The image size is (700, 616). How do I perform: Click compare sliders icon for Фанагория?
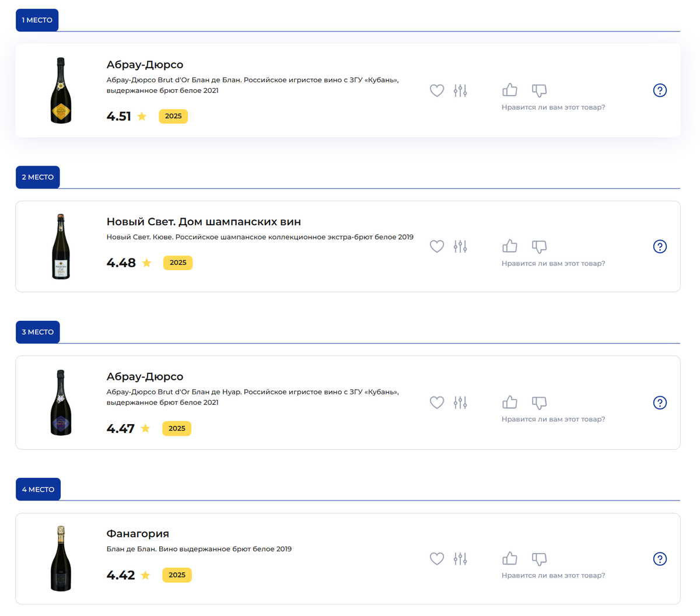click(460, 559)
